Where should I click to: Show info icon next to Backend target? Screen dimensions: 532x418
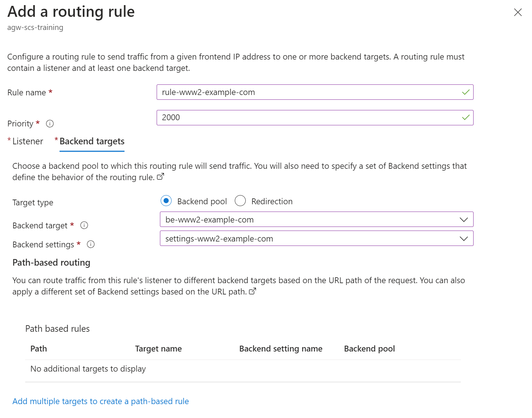pos(84,225)
